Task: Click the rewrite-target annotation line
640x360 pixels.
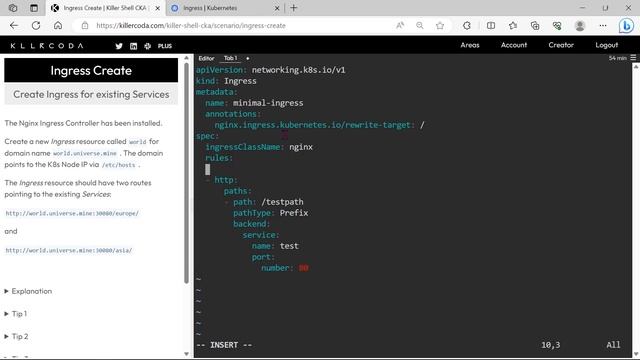Action: (x=319, y=125)
